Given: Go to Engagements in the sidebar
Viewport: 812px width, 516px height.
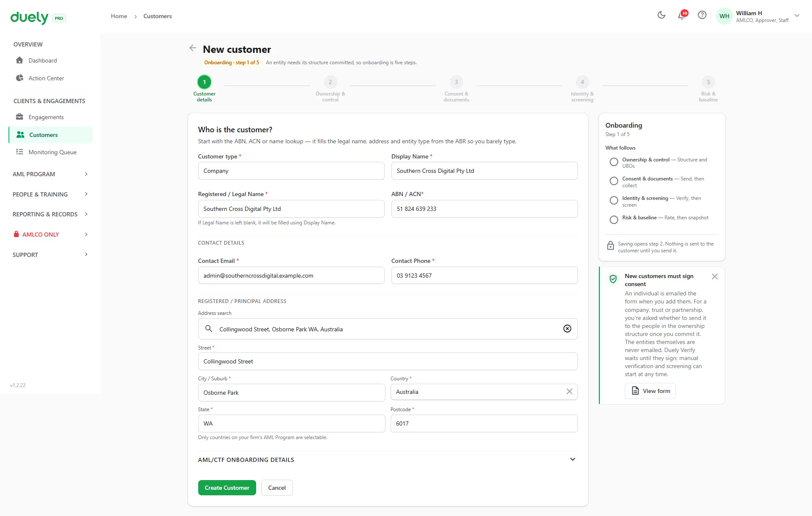Looking at the screenshot, I should coord(51,117).
